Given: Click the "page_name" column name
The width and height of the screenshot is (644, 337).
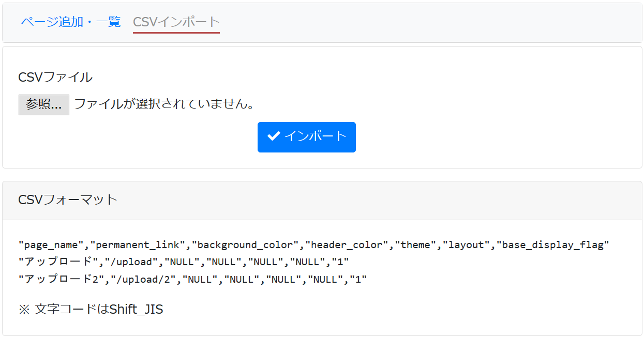Looking at the screenshot, I should pyautogui.click(x=51, y=244).
